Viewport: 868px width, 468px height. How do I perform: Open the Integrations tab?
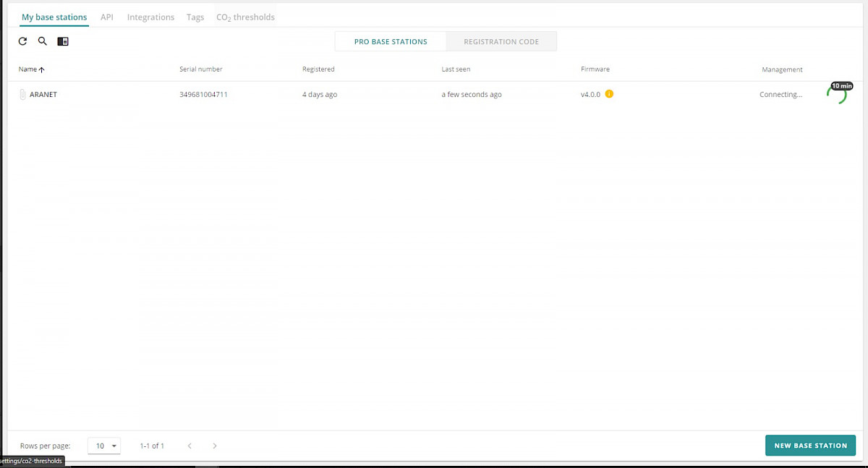tap(150, 17)
